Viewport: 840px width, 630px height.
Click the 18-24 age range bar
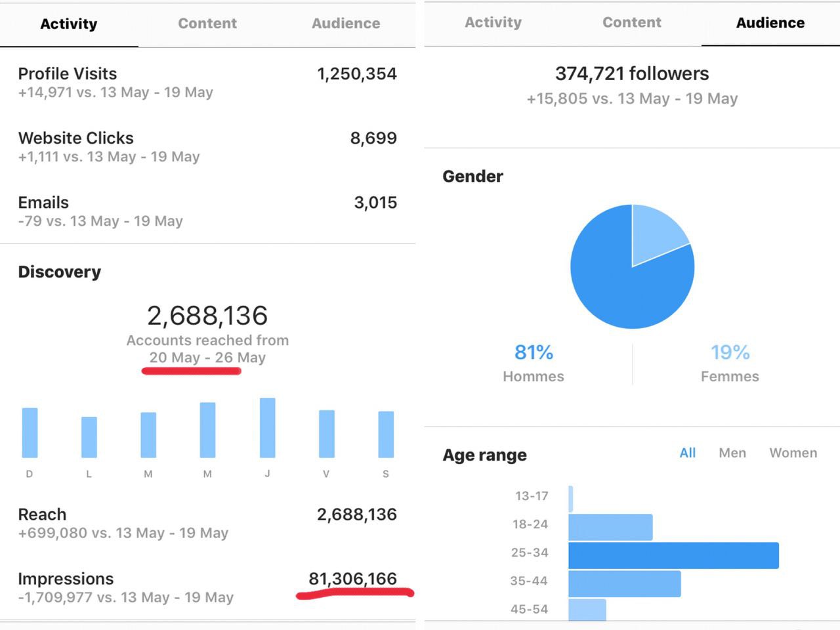point(610,527)
